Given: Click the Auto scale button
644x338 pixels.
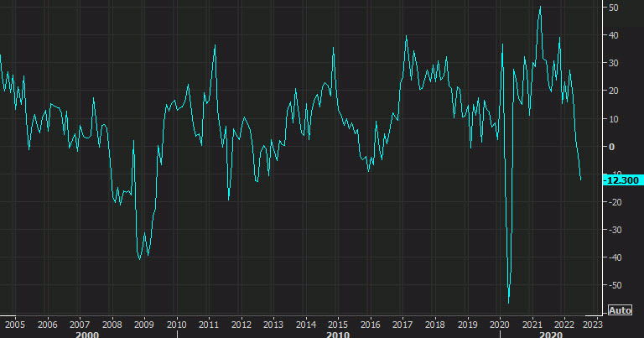Looking at the screenshot, I should [620, 310].
